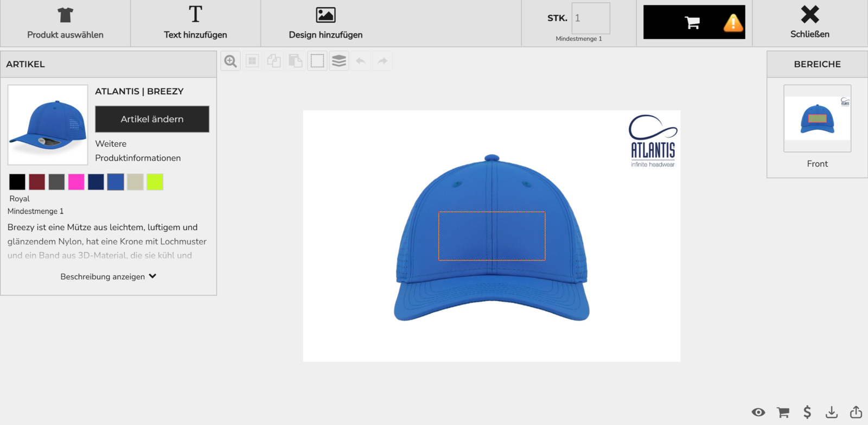Click the layers stack icon
The width and height of the screenshot is (868, 425).
click(339, 61)
